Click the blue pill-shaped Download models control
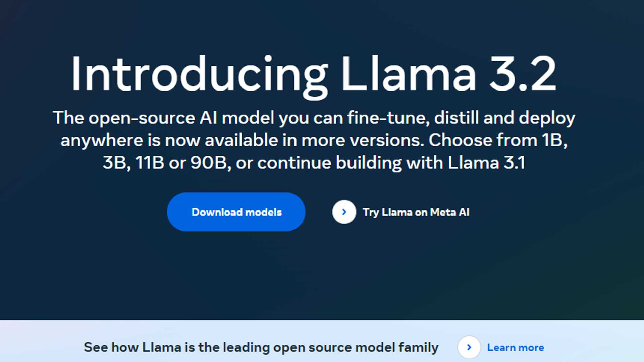This screenshot has width=644, height=362. pyautogui.click(x=236, y=212)
